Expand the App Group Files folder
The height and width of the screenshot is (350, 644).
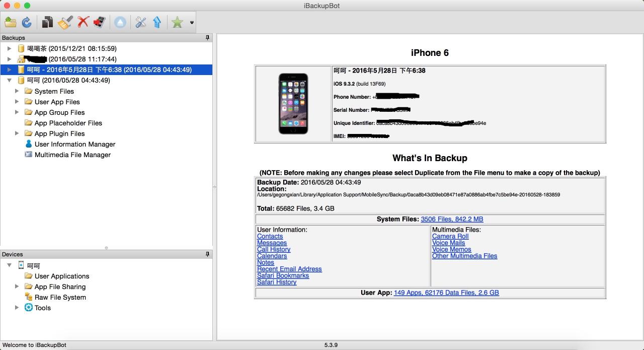17,112
